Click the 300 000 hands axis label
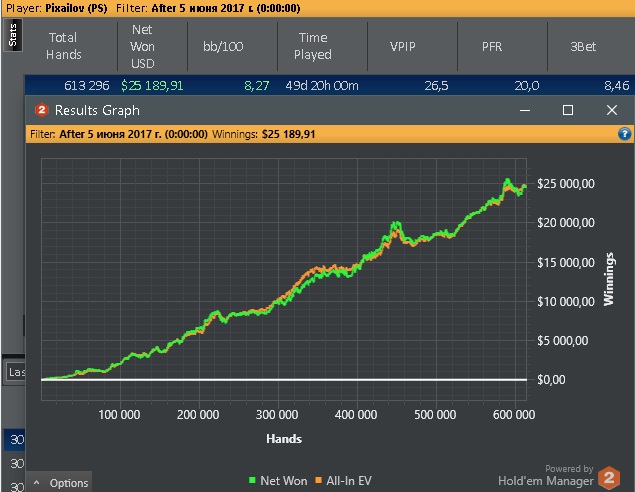The height and width of the screenshot is (492, 635). pyautogui.click(x=277, y=414)
